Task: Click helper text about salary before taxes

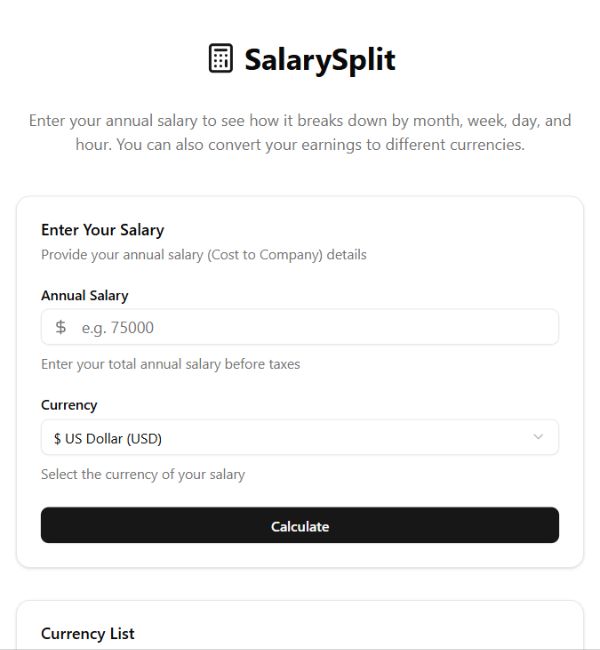Action: [x=170, y=364]
